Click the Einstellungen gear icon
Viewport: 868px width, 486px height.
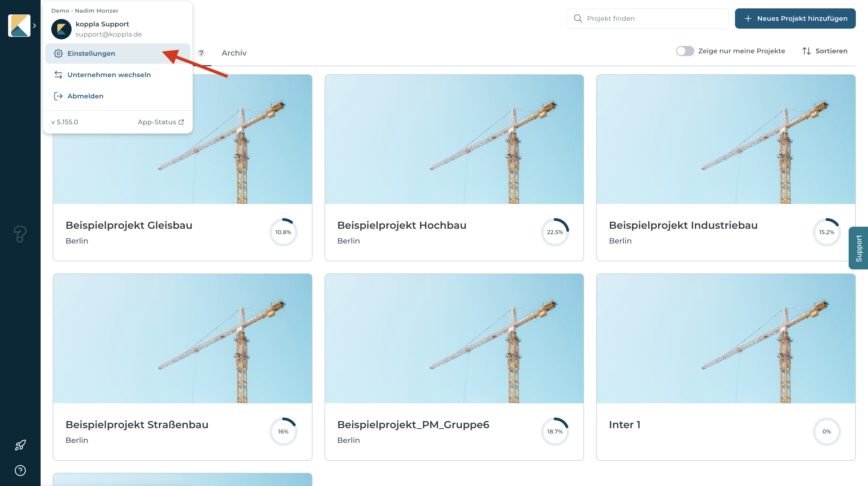58,54
